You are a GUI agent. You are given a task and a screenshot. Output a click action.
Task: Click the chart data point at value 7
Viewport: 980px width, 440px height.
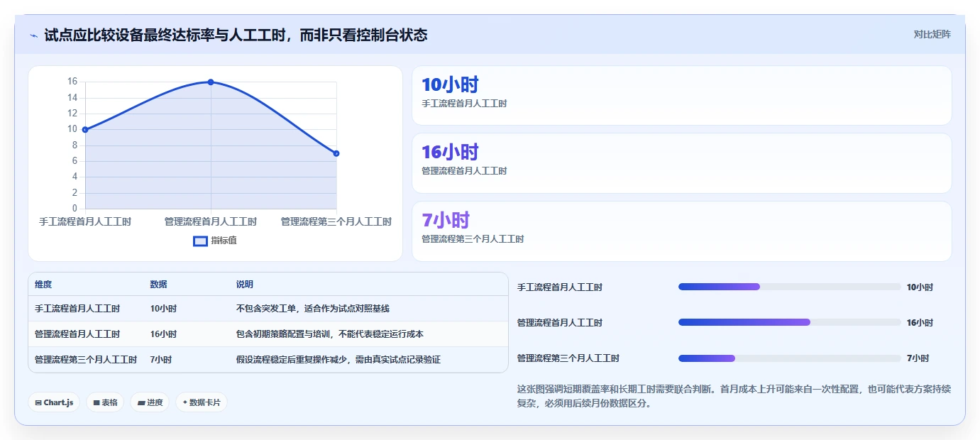[x=336, y=153]
